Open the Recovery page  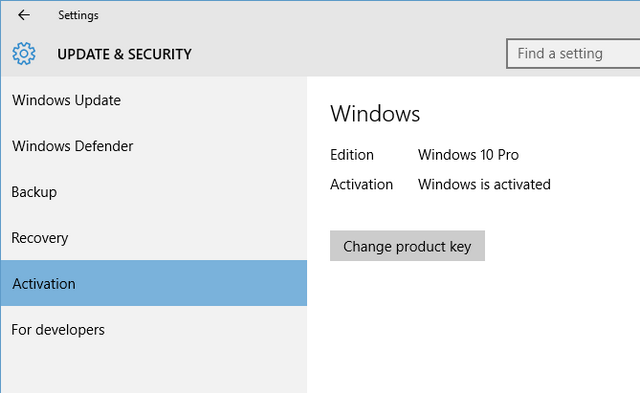coord(153,238)
